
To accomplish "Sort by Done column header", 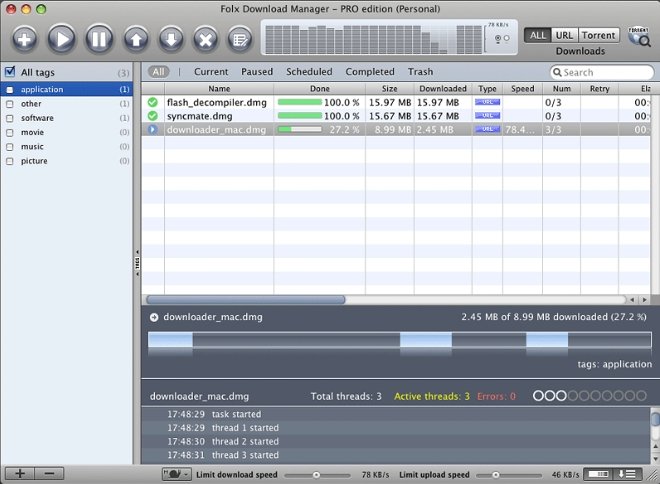I will pos(319,89).
